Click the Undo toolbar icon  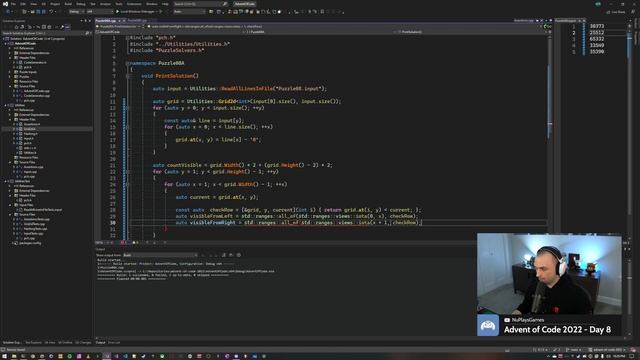(x=51, y=11)
